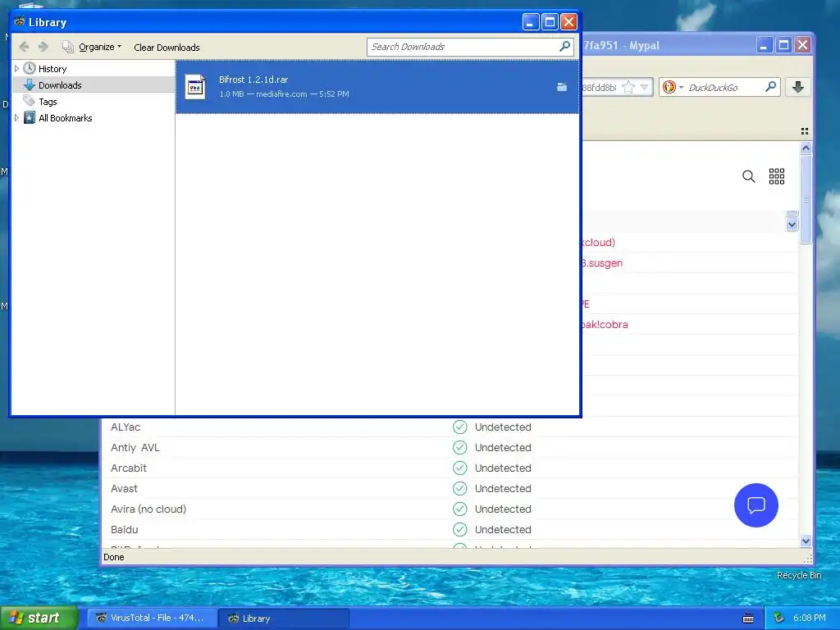Click the Mypal scrollbar down arrow
The image size is (840, 630).
pos(806,541)
